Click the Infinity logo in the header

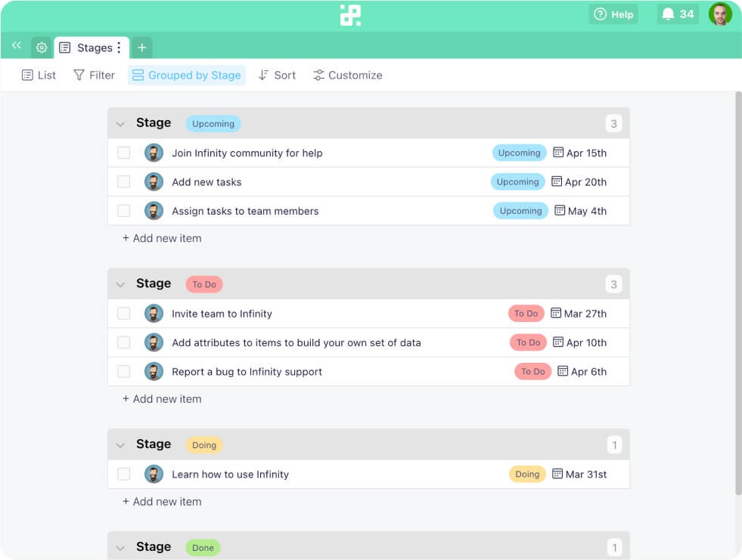click(x=350, y=15)
